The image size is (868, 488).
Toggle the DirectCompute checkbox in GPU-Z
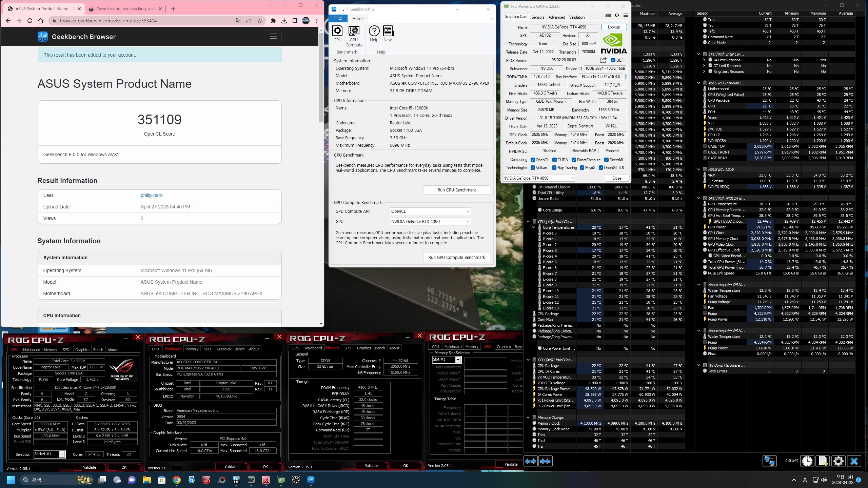click(574, 160)
